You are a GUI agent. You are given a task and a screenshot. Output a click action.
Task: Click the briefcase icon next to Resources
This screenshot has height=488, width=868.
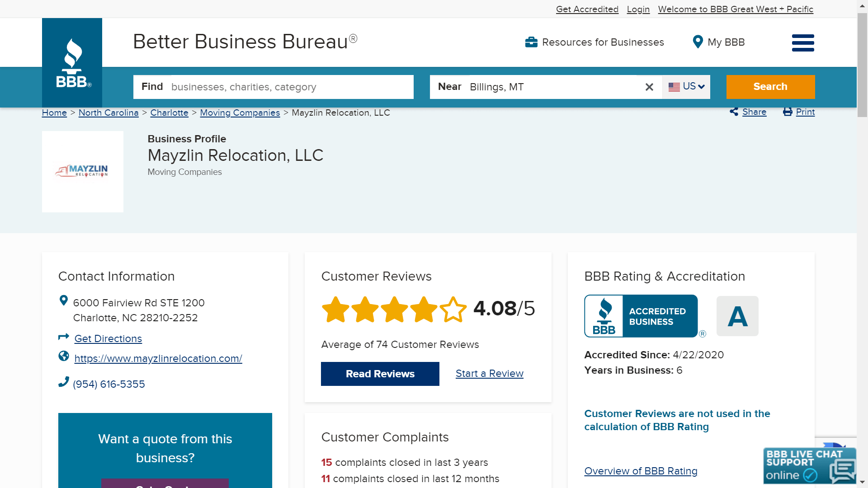[531, 42]
